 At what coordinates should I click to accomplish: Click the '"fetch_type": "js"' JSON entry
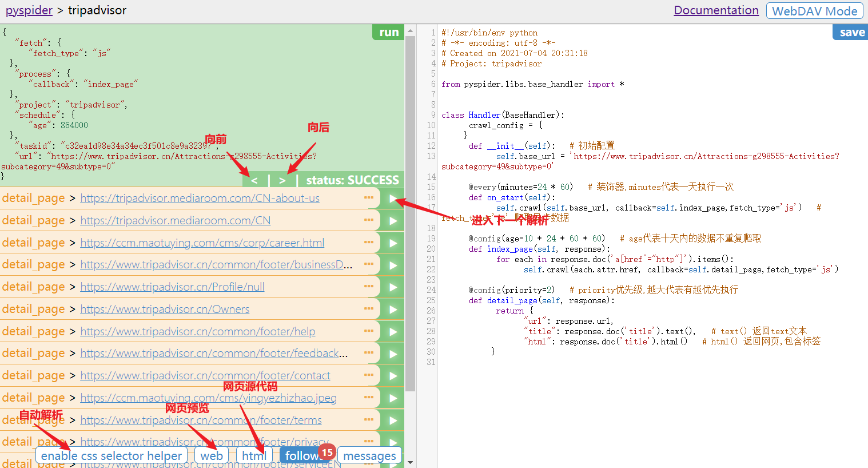tap(70, 53)
